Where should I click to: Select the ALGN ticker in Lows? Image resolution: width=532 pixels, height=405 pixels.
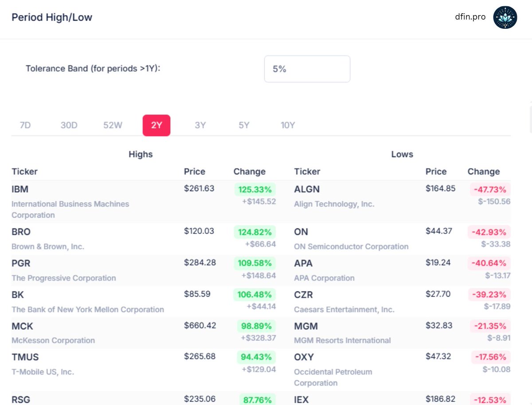306,189
